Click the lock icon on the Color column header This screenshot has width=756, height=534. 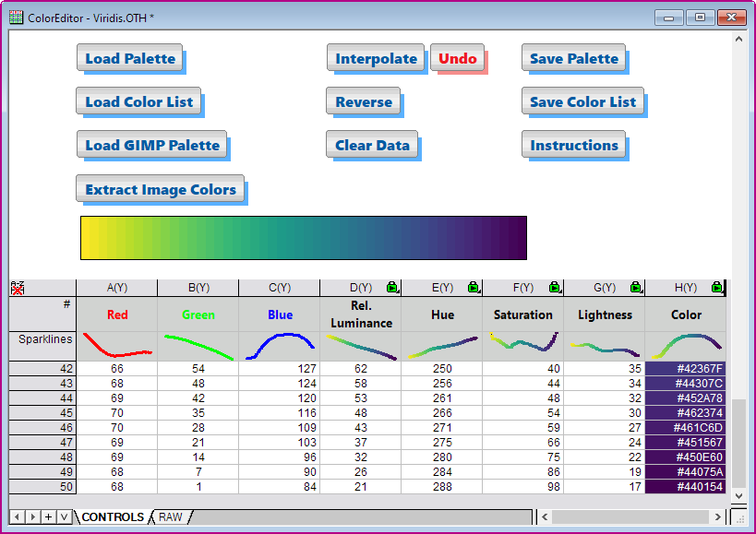point(717,287)
